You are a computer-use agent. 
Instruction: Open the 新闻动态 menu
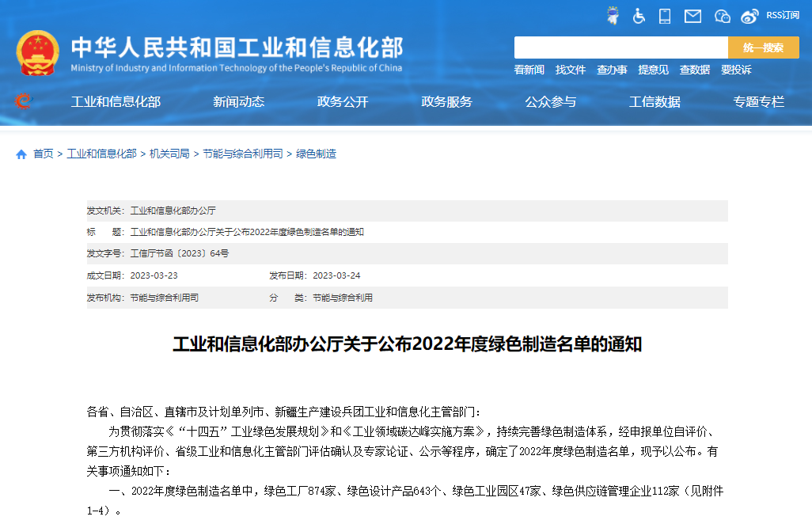[238, 101]
